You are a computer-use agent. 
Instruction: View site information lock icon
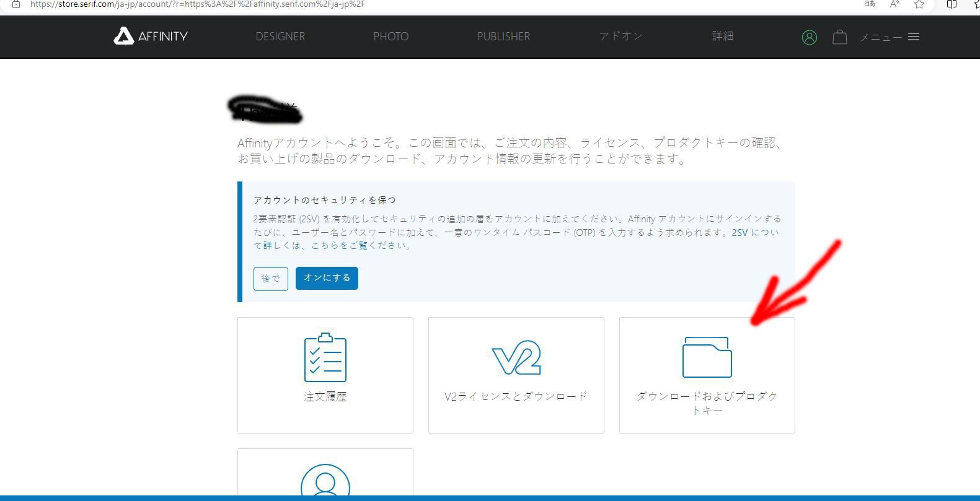pos(16,4)
